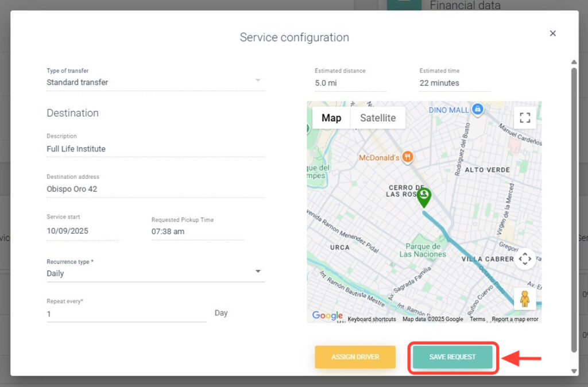Click the green destination pin on map

coord(424,197)
